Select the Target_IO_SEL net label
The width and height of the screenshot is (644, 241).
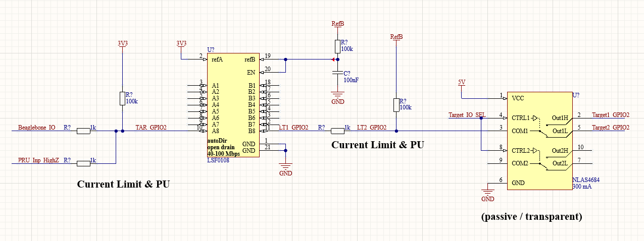pyautogui.click(x=467, y=115)
